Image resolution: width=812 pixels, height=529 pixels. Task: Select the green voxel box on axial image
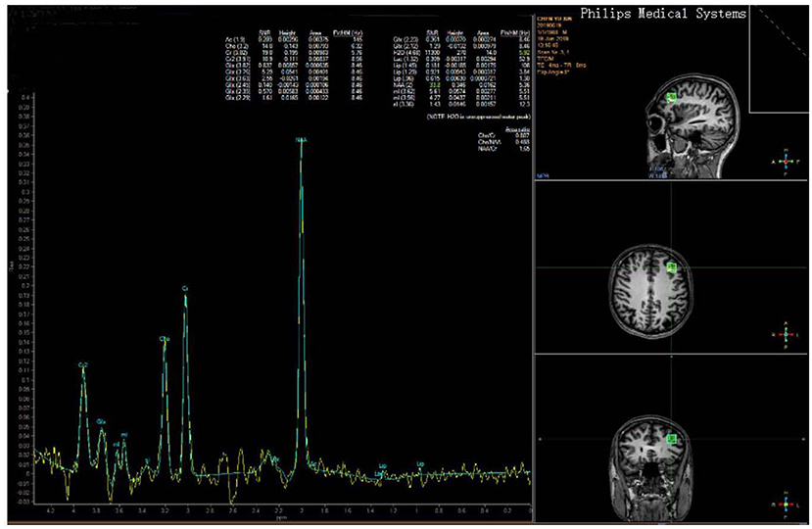tap(672, 267)
